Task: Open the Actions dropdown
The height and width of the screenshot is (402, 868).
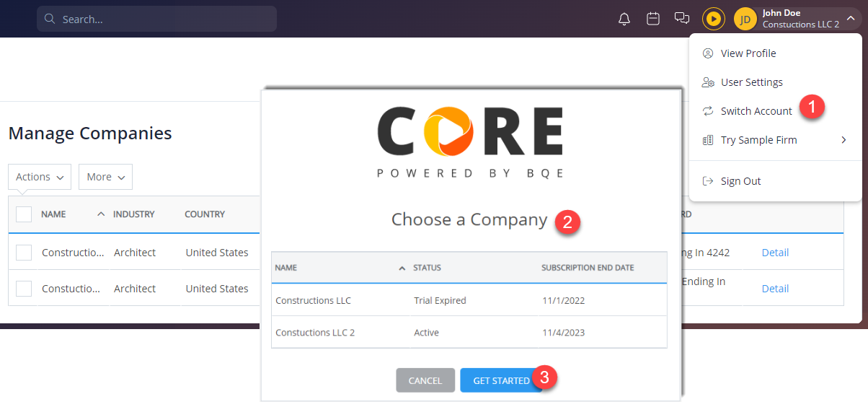Action: [x=40, y=177]
